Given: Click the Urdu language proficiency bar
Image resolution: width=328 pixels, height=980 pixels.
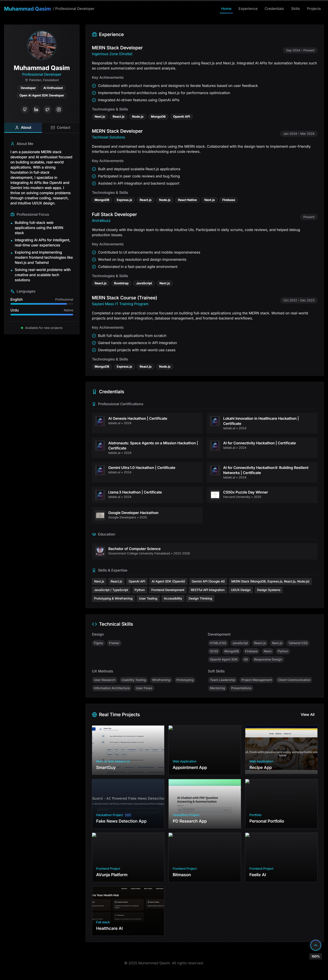Looking at the screenshot, I should pos(42,315).
